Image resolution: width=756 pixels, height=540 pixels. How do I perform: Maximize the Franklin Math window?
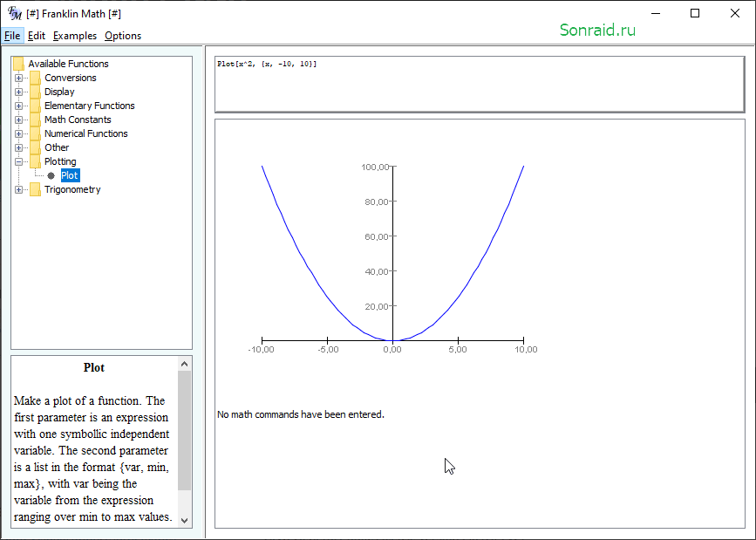click(x=695, y=13)
